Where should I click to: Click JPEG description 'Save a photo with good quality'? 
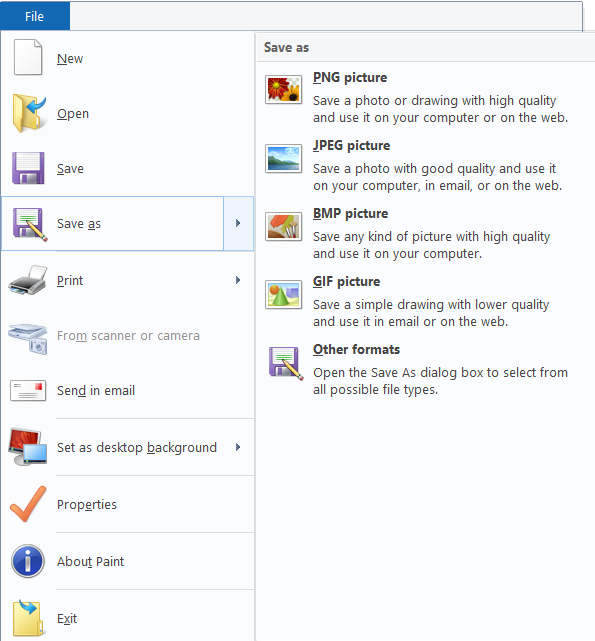(x=438, y=177)
